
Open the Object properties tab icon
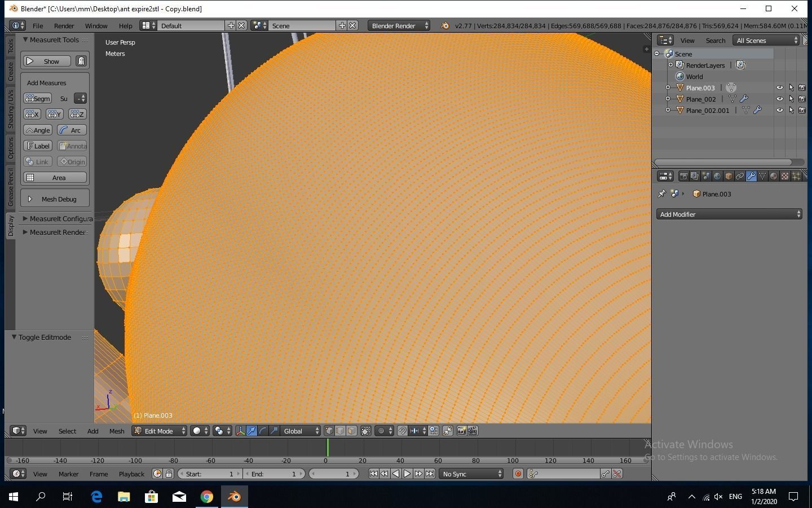[x=729, y=177]
